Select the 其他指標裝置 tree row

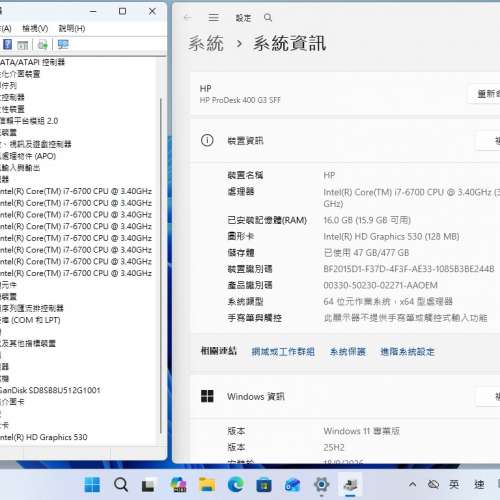coord(28,343)
